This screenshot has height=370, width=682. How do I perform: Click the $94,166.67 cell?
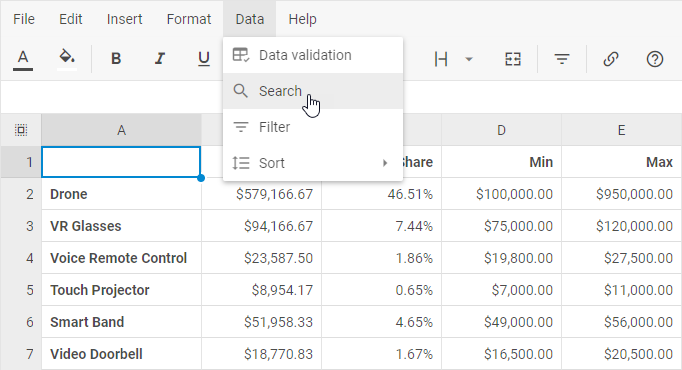[261, 226]
